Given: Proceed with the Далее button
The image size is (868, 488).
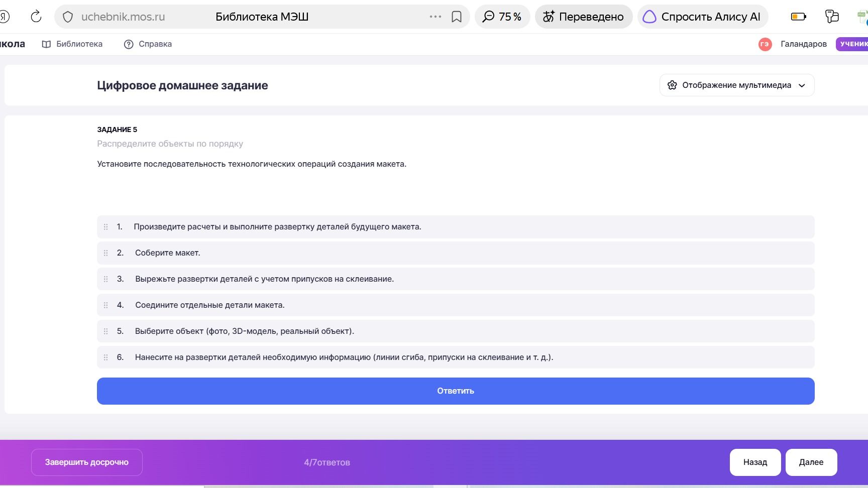Looking at the screenshot, I should tap(811, 462).
